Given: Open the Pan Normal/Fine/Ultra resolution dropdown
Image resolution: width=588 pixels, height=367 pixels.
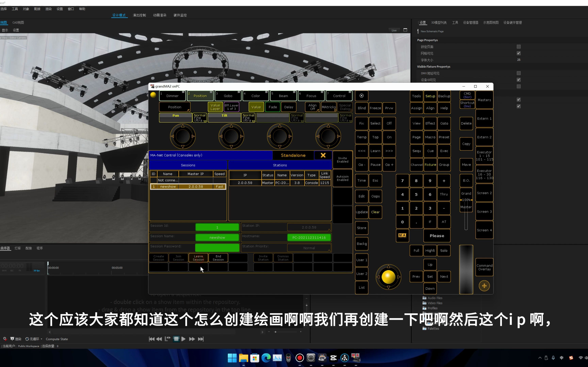Looking at the screenshot, I should point(199,118).
